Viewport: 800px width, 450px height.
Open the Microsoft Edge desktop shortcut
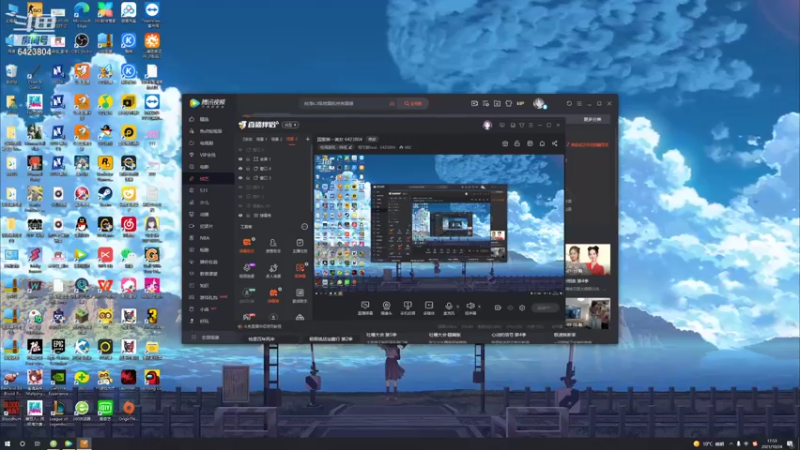pos(82,14)
